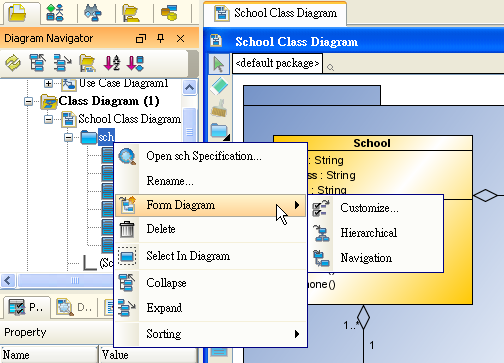The image size is (504, 363).
Task: Choose Customize... in Form Diagram submenu
Action: [376, 208]
